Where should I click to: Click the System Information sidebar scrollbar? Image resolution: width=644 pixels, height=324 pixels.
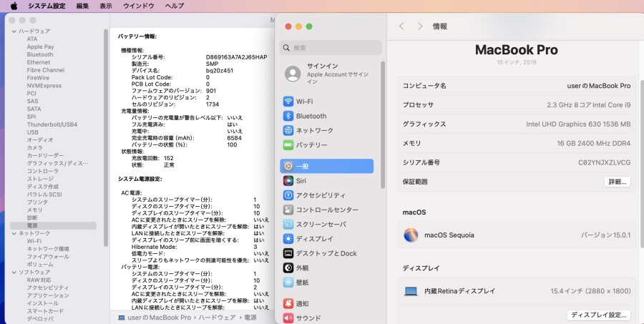[x=106, y=137]
